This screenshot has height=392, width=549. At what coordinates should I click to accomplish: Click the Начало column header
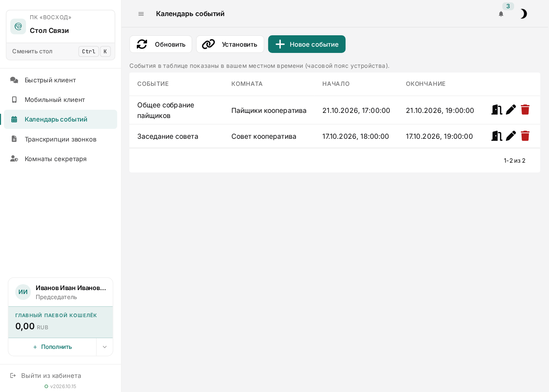(336, 84)
